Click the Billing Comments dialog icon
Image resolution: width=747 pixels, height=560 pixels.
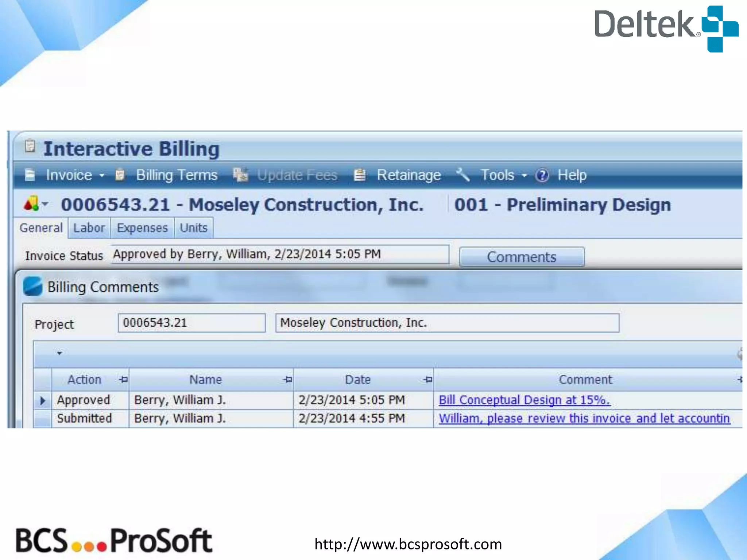[33, 286]
